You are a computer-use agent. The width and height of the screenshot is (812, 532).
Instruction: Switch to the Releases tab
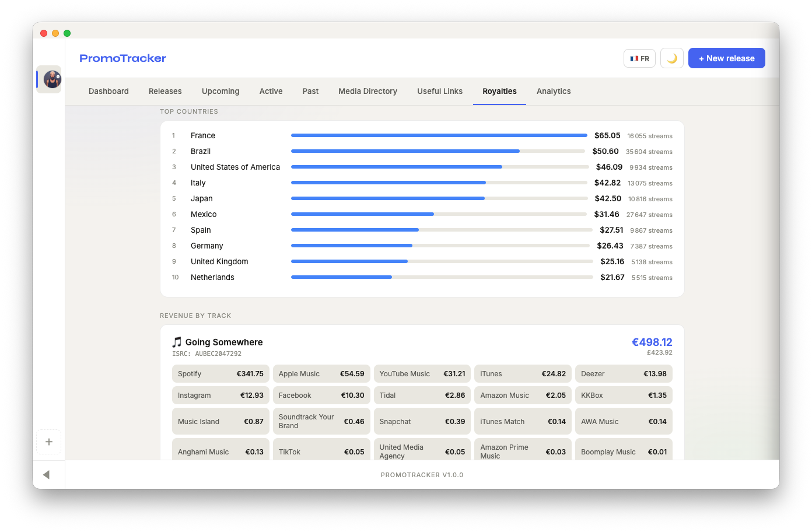(x=165, y=92)
